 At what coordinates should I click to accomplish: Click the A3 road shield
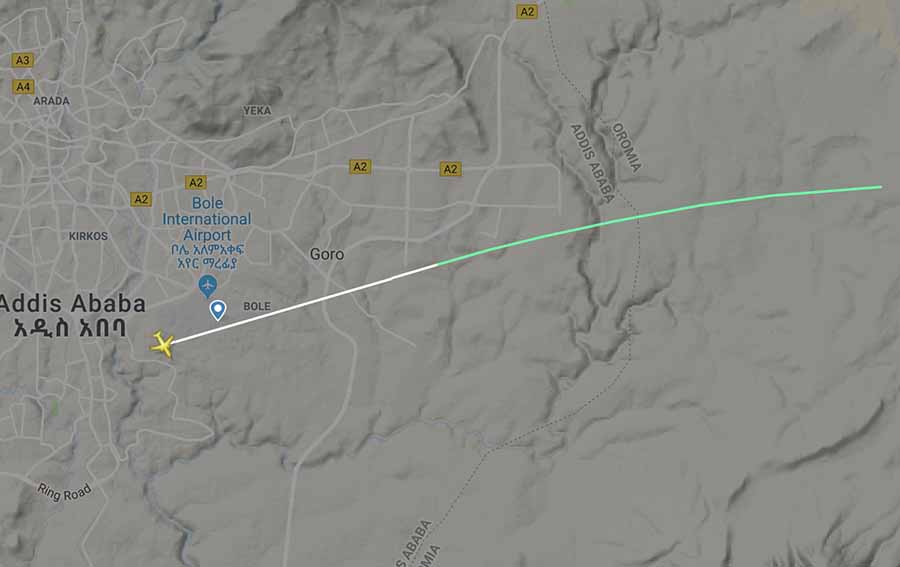pyautogui.click(x=22, y=60)
